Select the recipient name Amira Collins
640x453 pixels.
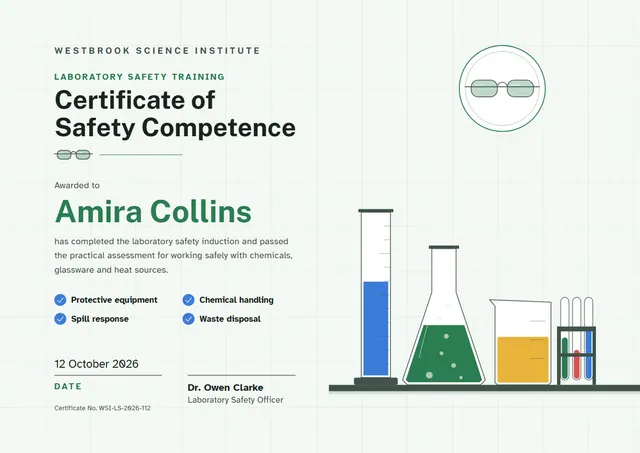click(153, 211)
